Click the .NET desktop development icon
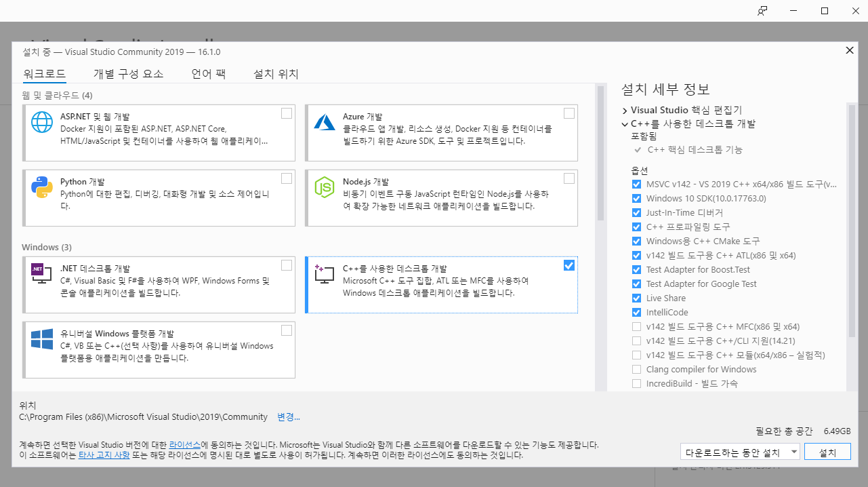This screenshot has width=868, height=487. (x=42, y=273)
